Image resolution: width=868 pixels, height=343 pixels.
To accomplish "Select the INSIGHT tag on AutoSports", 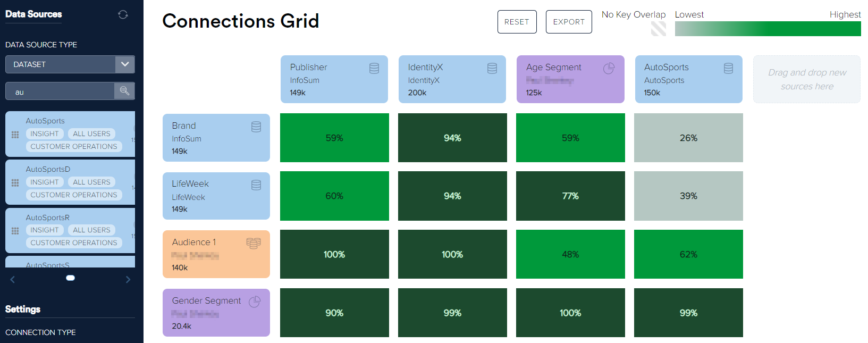I will (x=45, y=134).
